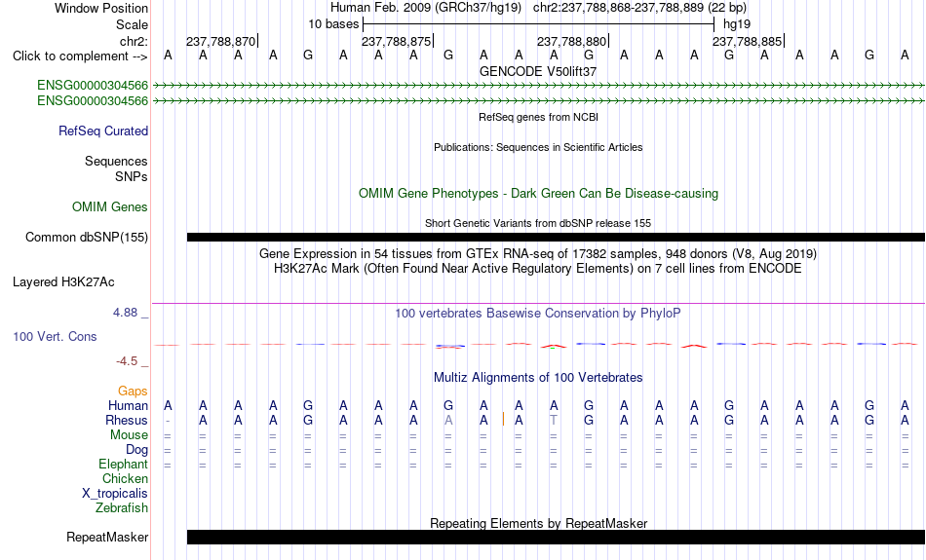Open the GENCODE V50lift37 track title
The width and height of the screenshot is (926, 560).
point(538,71)
